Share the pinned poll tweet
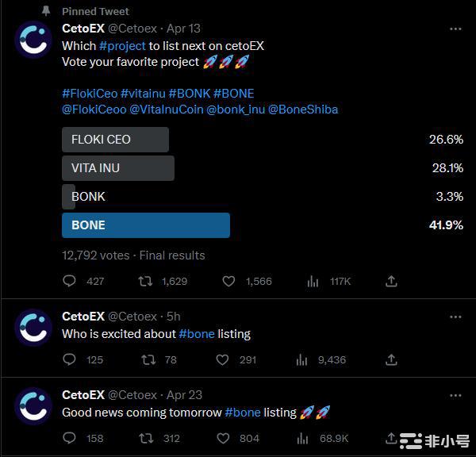Image resolution: width=476 pixels, height=457 pixels. pyautogui.click(x=391, y=281)
